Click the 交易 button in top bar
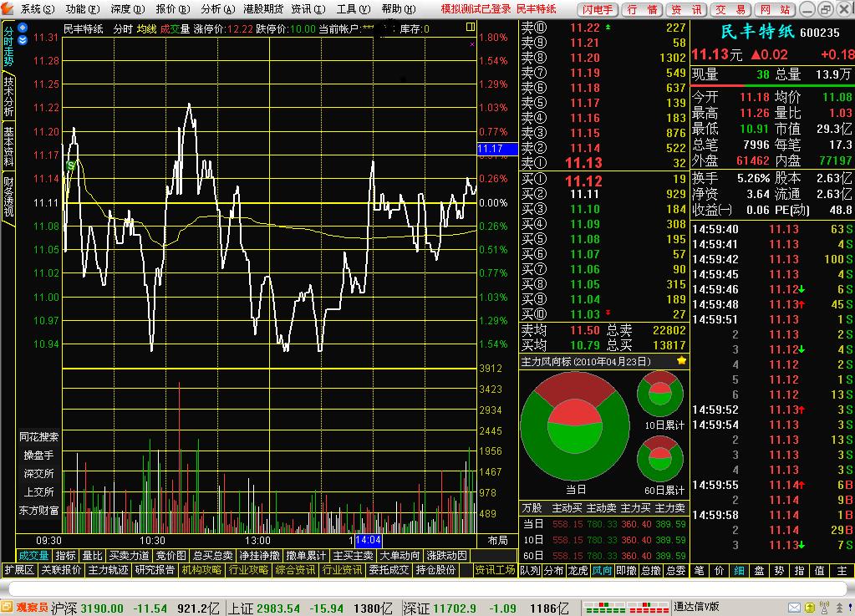Viewport: 855px width, 616px height. (x=730, y=9)
